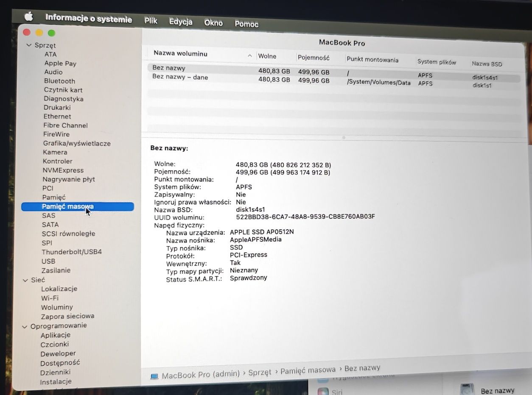Open the Informacje o systemie menu

89,19
